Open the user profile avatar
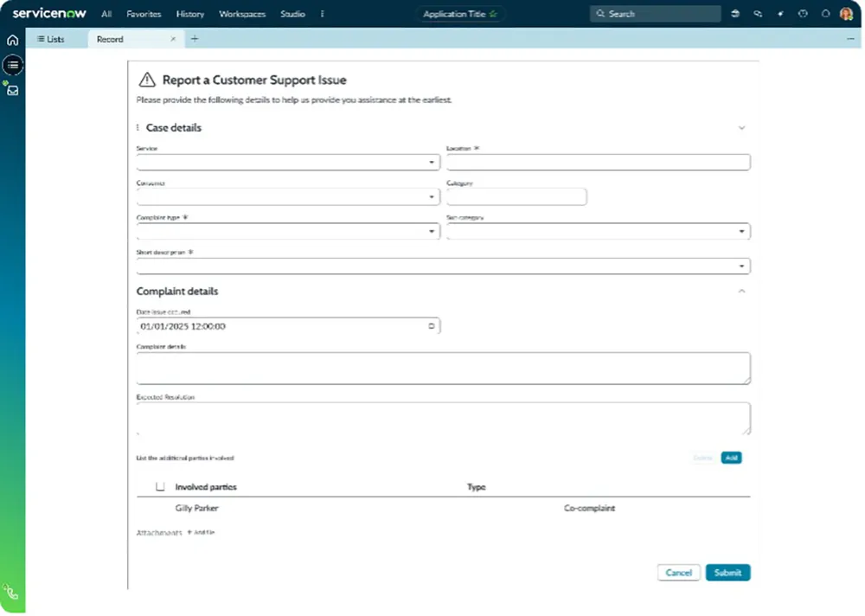Viewport: 865px width, 616px height. [846, 14]
